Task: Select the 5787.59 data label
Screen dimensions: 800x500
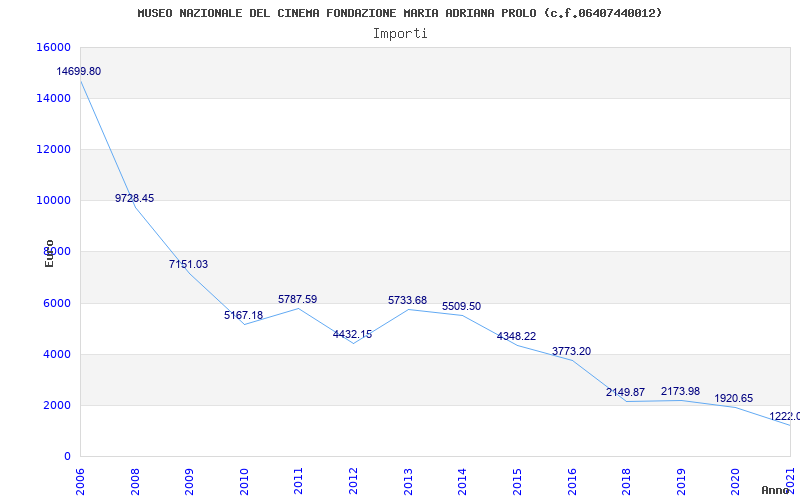Action: (x=297, y=299)
